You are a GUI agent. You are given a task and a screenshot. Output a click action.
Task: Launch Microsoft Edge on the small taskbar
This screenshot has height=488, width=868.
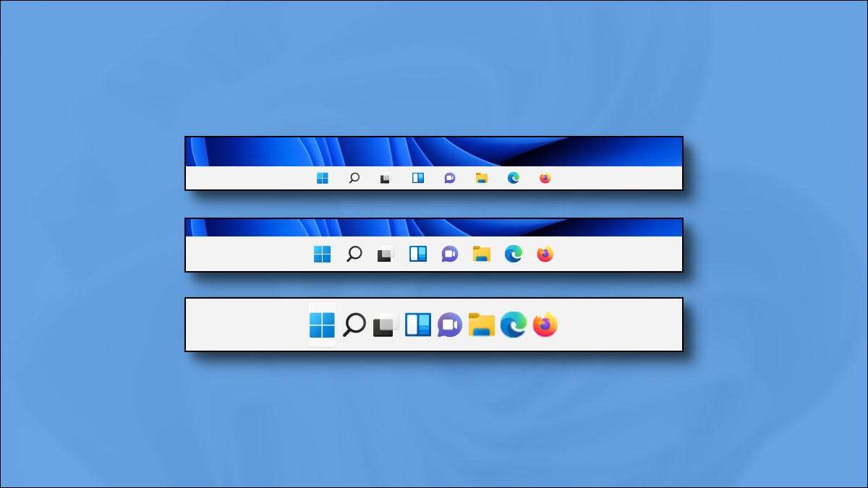pyautogui.click(x=514, y=179)
